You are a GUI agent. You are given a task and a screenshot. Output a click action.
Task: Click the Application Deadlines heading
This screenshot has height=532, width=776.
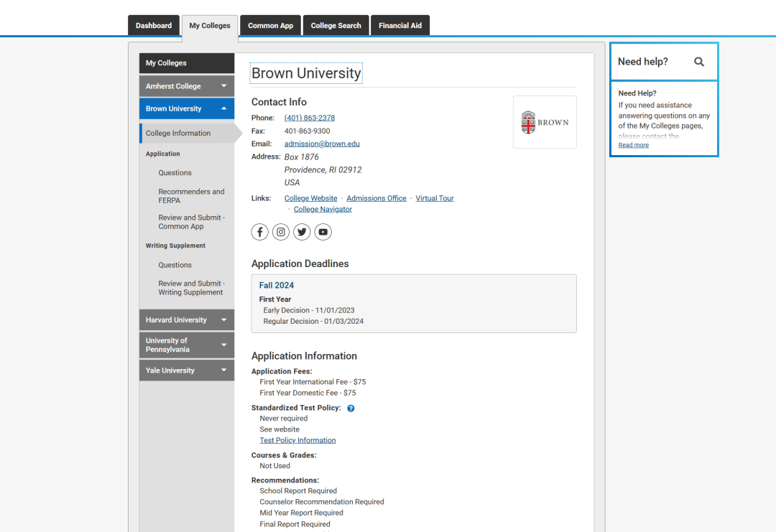pyautogui.click(x=300, y=264)
